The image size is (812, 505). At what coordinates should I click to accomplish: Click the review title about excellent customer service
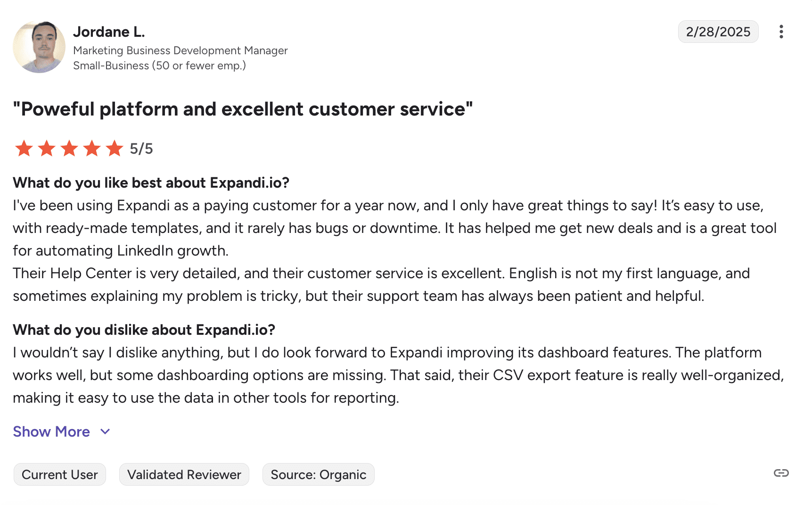point(243,109)
